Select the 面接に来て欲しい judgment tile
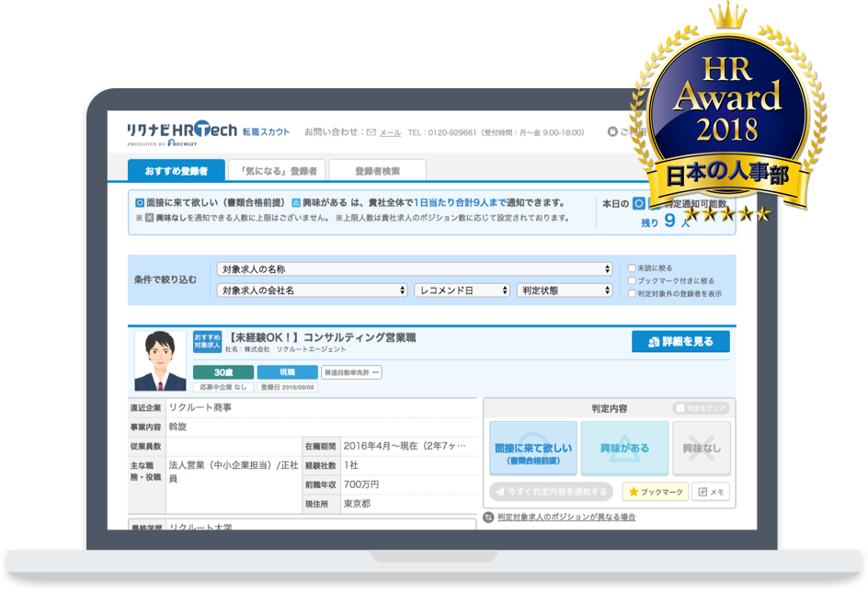This screenshot has height=592, width=868. point(533,449)
